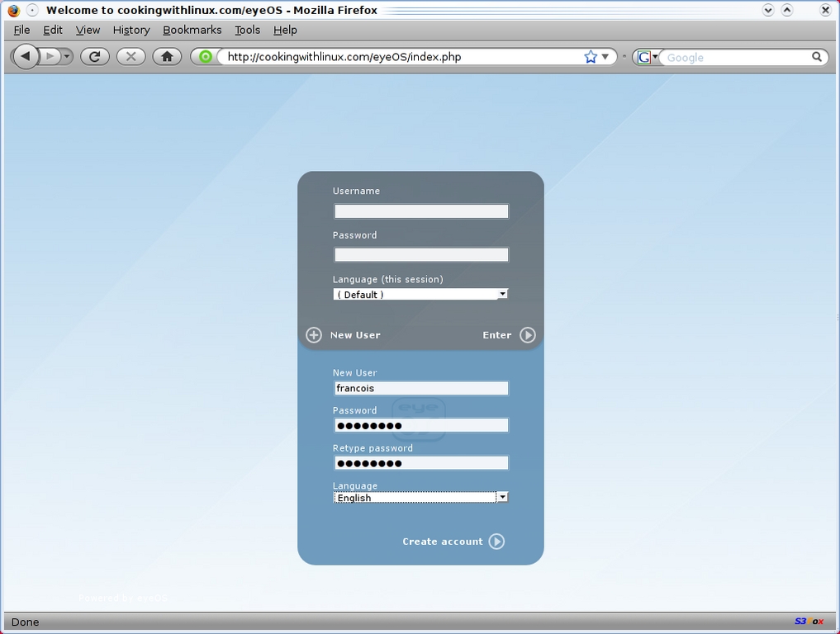
Task: Click the Stop loading X icon
Action: coord(131,56)
